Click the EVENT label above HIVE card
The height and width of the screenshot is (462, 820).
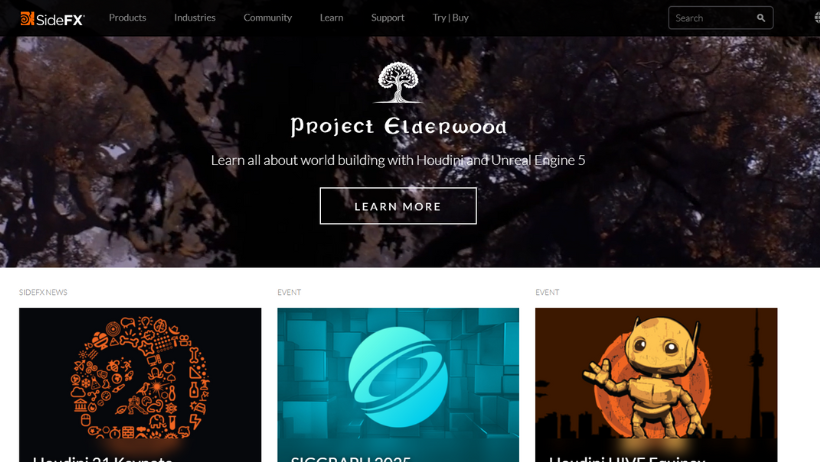coord(547,292)
